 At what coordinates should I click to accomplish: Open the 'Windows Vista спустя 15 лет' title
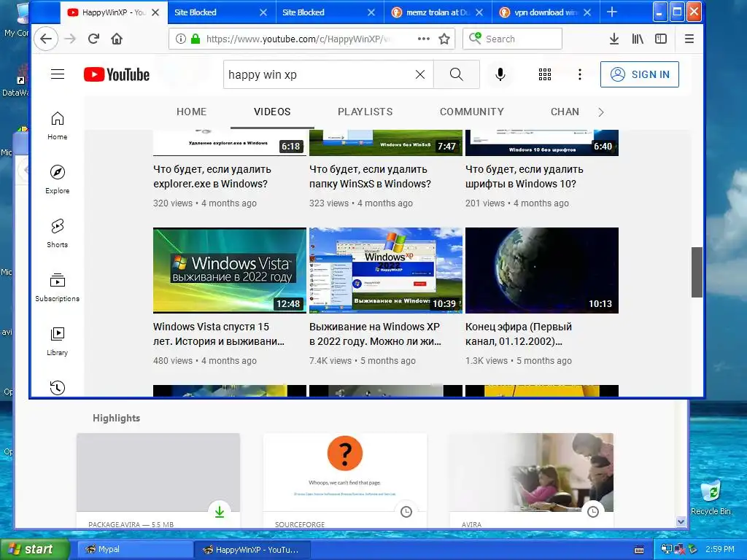tap(219, 334)
